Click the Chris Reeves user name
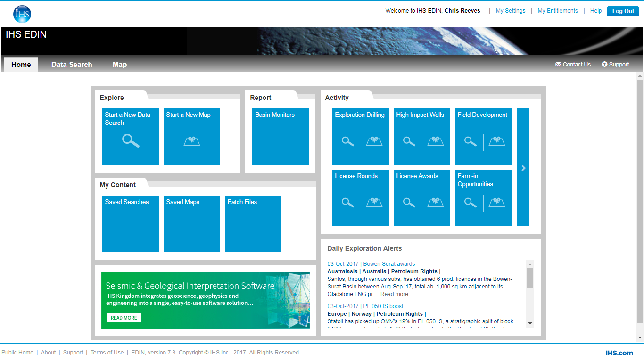Viewport: 644px width, 362px height. point(462,11)
